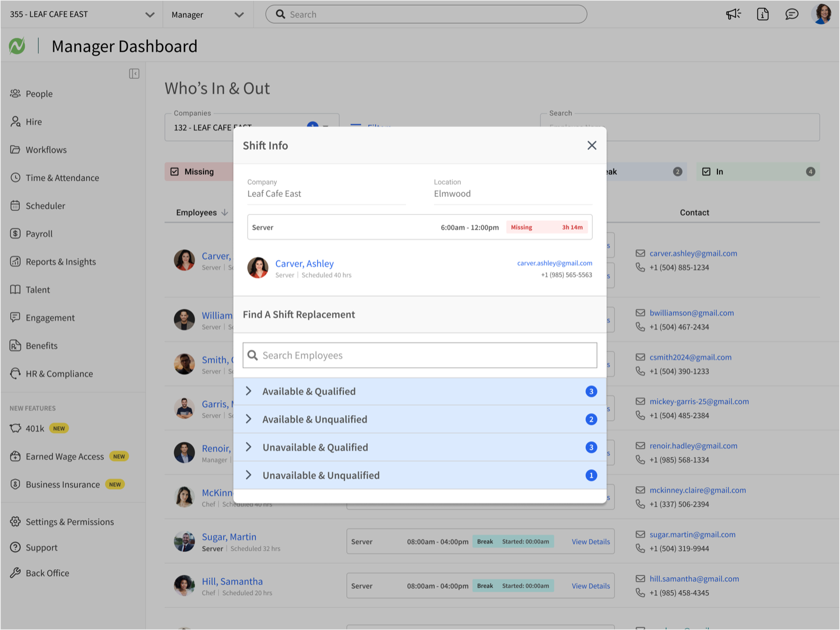The width and height of the screenshot is (840, 630).
Task: Open the 355 - LEAF CAFE EAST dropdown
Action: 82,14
